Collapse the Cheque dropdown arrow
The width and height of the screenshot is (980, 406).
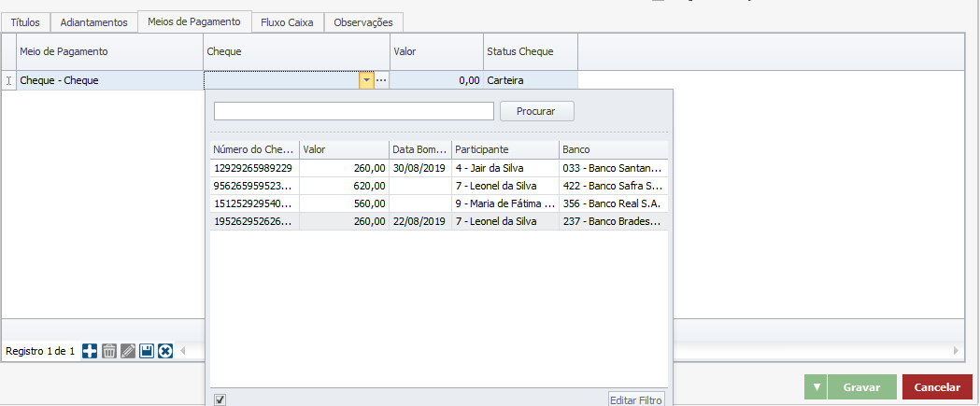(366, 81)
